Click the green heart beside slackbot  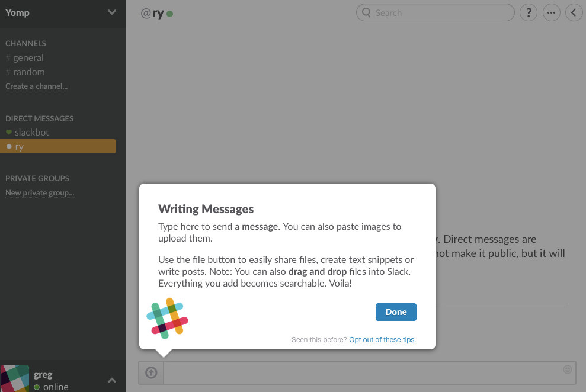pyautogui.click(x=9, y=132)
